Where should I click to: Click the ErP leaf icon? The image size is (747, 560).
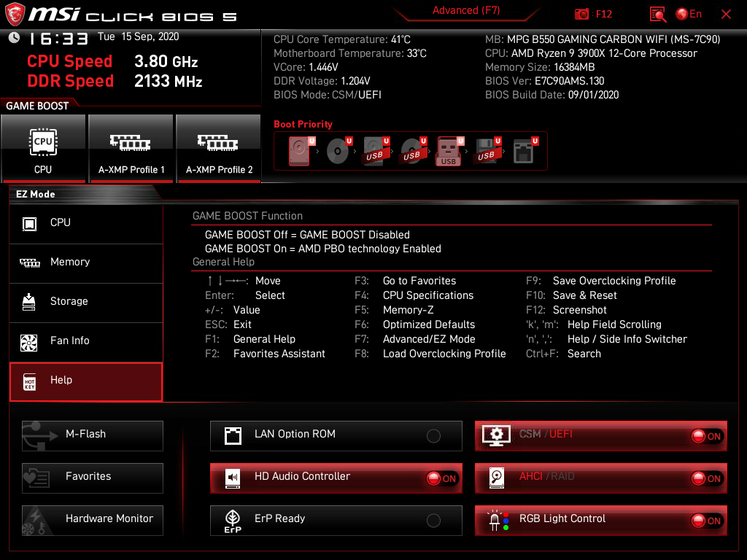(233, 521)
